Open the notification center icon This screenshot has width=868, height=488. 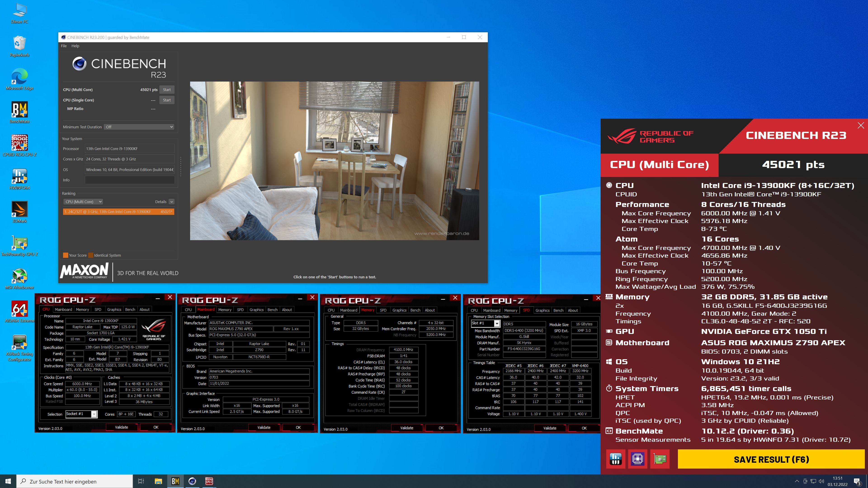(857, 481)
